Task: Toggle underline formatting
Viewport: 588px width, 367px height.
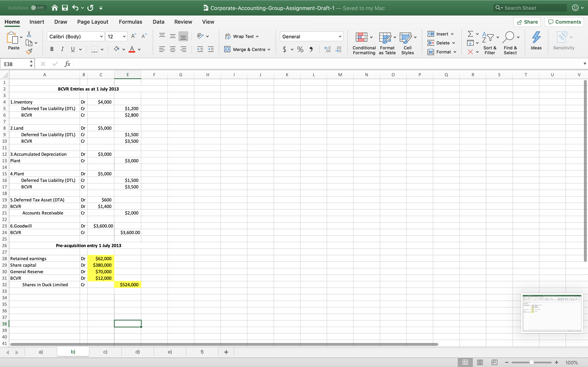Action: coord(73,49)
